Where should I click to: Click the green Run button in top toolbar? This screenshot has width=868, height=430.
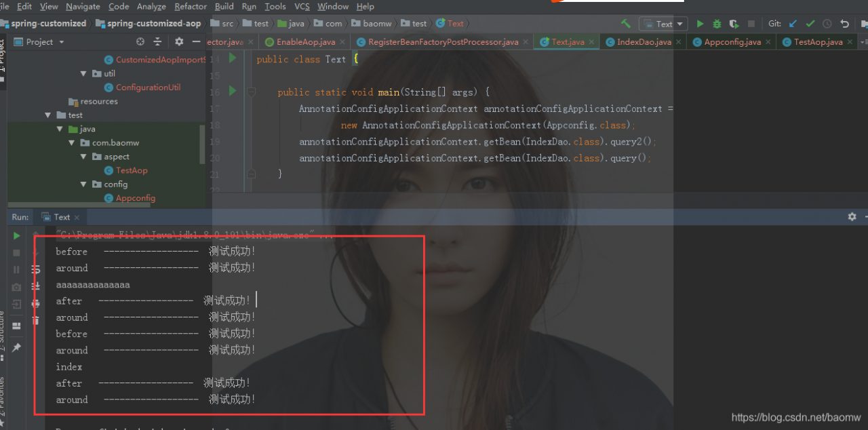tap(701, 24)
